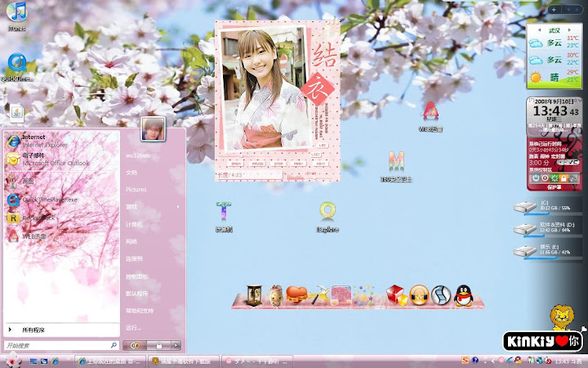This screenshot has height=368, width=588.
Task: Launch the antique clock icon in the dock
Action: tap(254, 295)
